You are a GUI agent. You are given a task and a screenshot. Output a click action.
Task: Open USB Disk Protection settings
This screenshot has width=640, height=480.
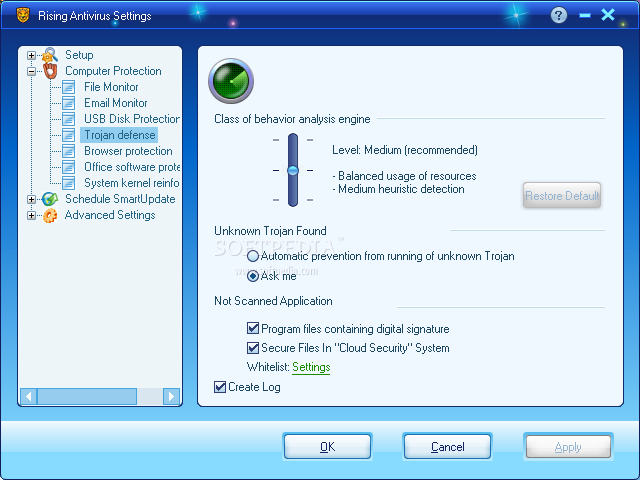pos(132,119)
